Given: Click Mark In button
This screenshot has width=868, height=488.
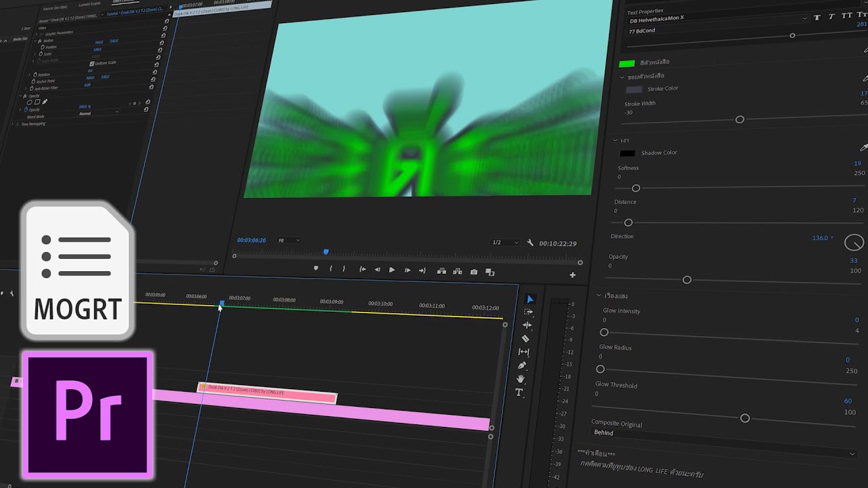Looking at the screenshot, I should pyautogui.click(x=331, y=268).
